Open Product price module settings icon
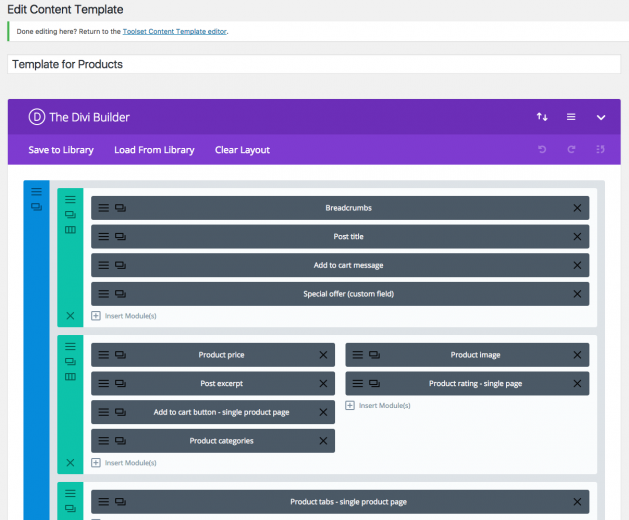Viewport: 629px width, 520px height. point(103,355)
